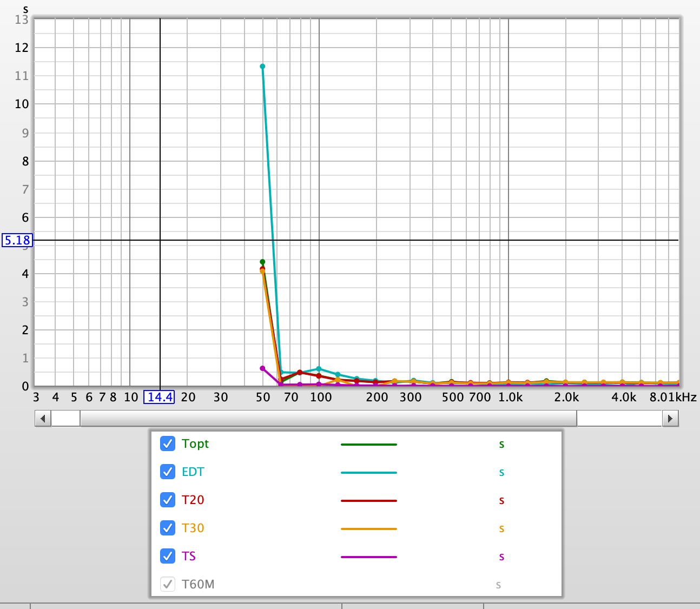Click the 14.4 frequency cursor box
Image resolution: width=700 pixels, height=609 pixels.
pyautogui.click(x=159, y=398)
